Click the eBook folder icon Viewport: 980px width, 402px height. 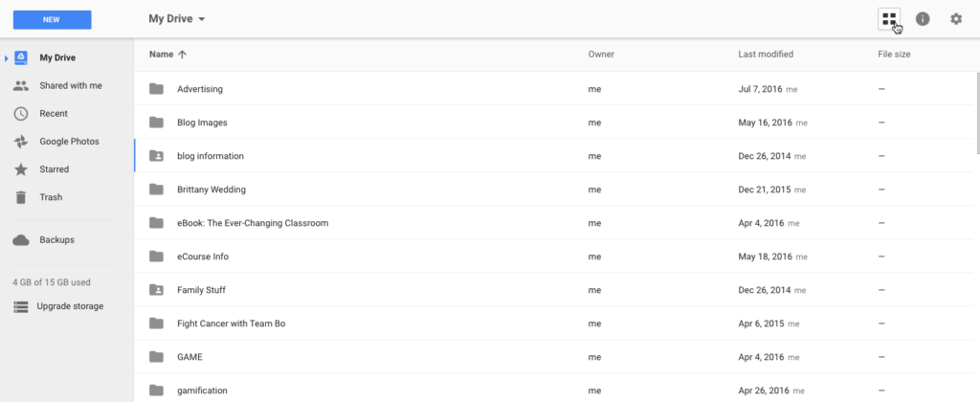[156, 223]
